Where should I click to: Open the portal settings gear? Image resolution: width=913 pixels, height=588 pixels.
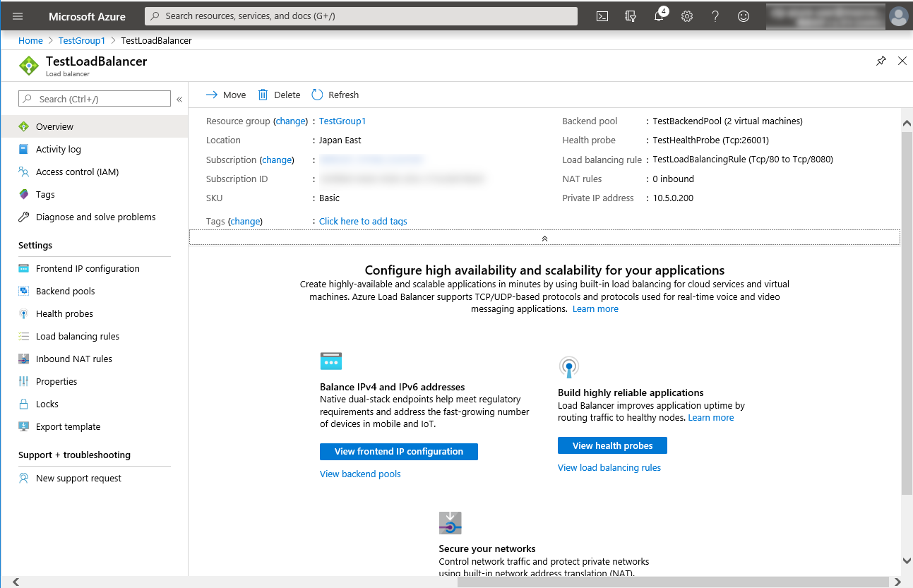pos(686,16)
